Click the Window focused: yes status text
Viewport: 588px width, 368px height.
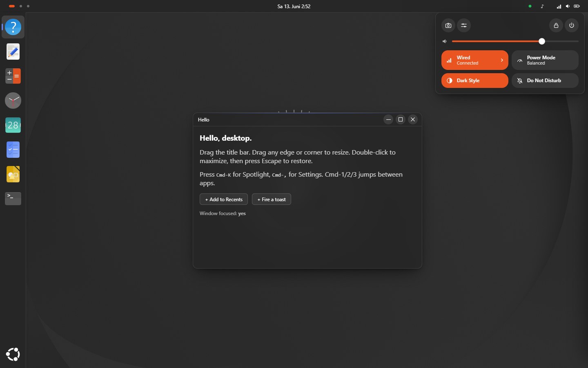tap(223, 213)
